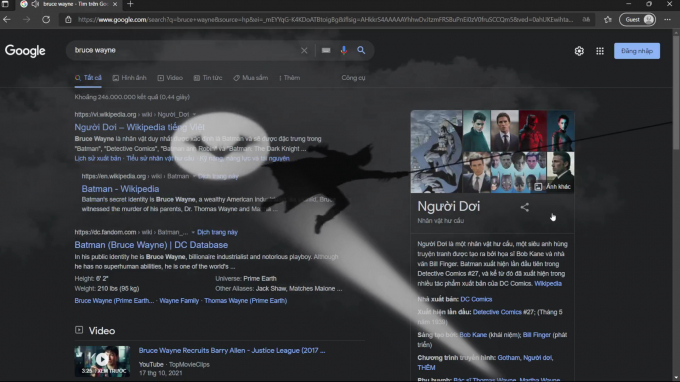Open the tab actions menu icon

[5, 4]
